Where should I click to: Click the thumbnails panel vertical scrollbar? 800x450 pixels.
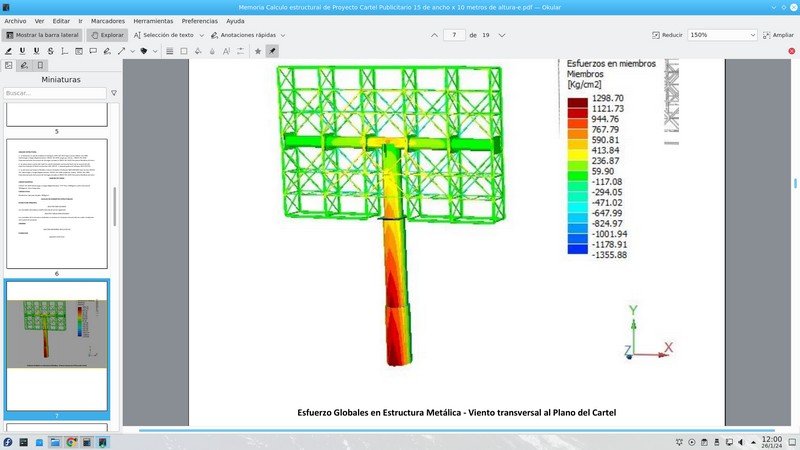[x=115, y=207]
